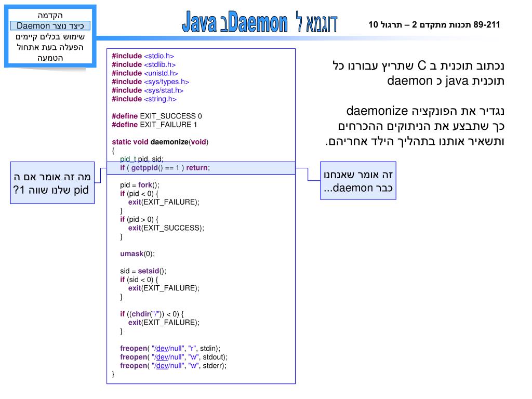This screenshot has height=399, width=532.
Task: Click the line '#include <stdlib.h>'
Action: coord(143,64)
